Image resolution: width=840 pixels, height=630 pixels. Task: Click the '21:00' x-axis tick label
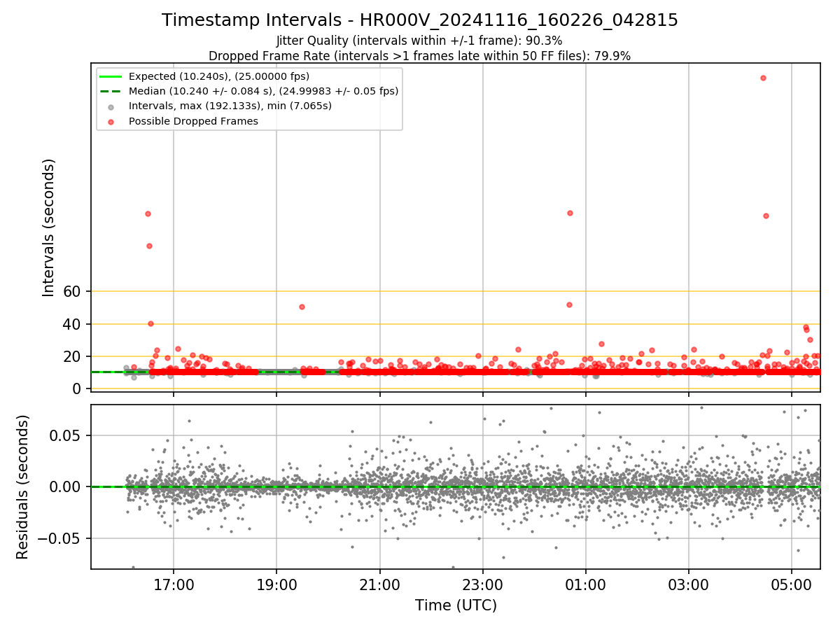click(x=379, y=583)
